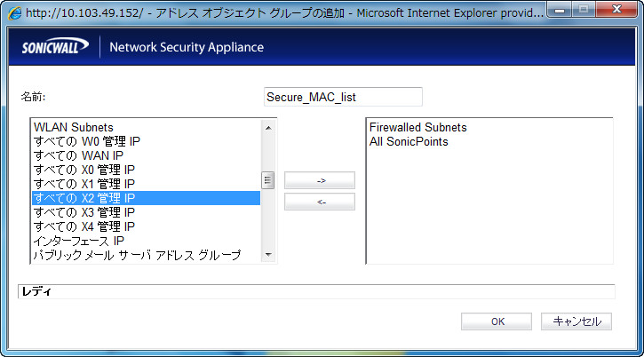Image resolution: width=644 pixels, height=357 pixels.
Task: Select すべての W0 管理 IP entry
Action: click(147, 141)
